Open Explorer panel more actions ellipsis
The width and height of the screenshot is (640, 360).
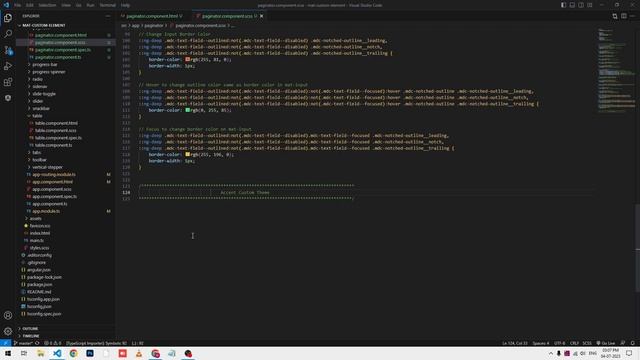(108, 16)
